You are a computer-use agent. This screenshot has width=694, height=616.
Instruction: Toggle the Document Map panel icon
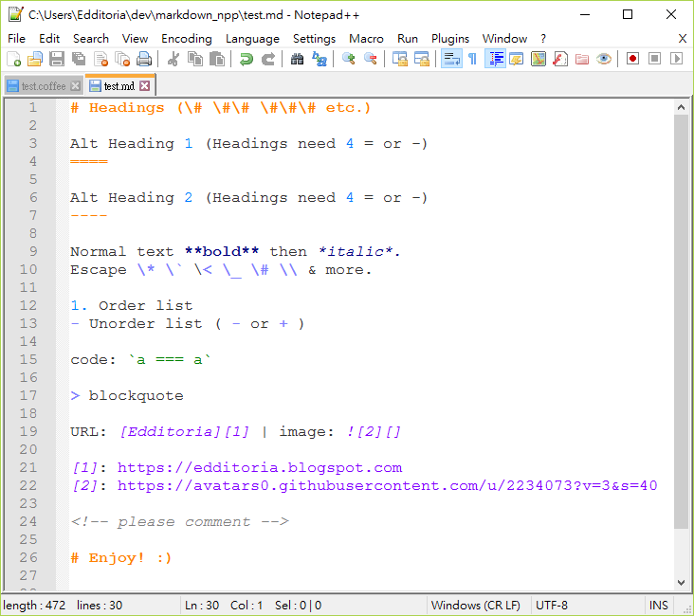539,59
